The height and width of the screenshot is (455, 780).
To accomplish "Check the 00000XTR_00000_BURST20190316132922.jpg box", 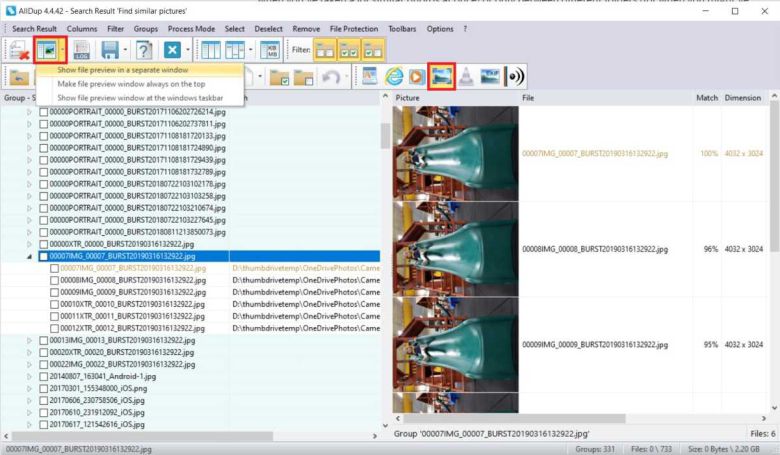I will (x=44, y=244).
